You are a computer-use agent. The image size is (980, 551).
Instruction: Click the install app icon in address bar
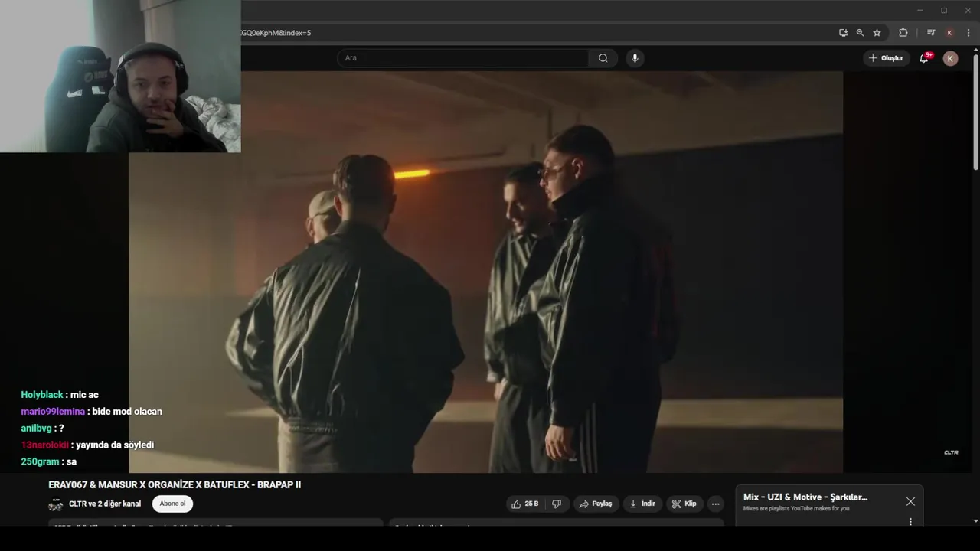pyautogui.click(x=843, y=33)
